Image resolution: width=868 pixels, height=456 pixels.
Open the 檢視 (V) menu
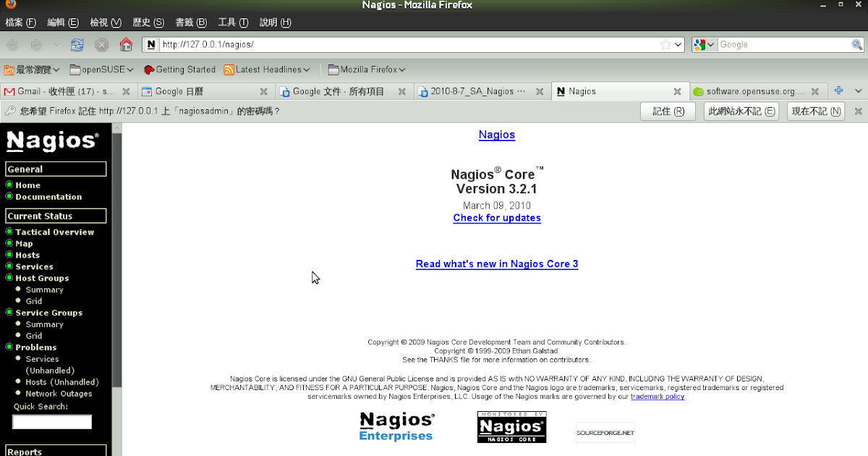pos(106,22)
